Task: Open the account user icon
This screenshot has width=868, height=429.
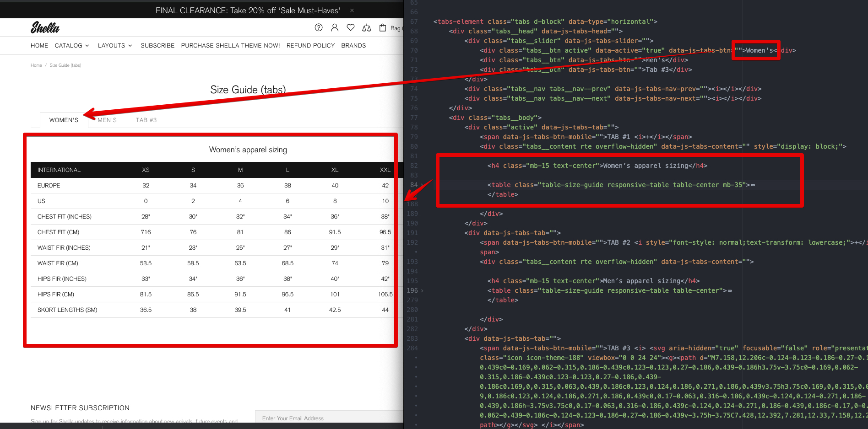Action: click(335, 27)
